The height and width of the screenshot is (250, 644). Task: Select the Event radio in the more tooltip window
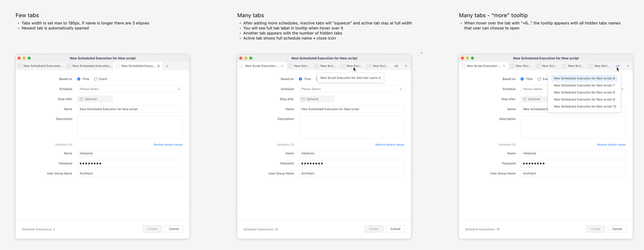tap(539, 79)
